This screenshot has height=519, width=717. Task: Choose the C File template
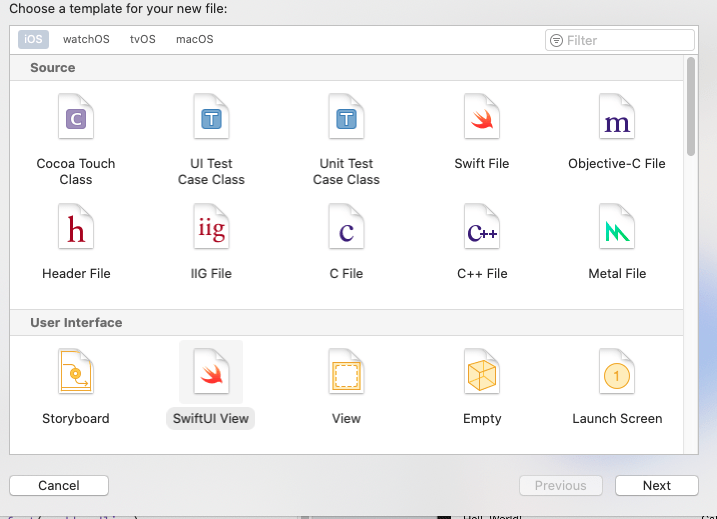pyautogui.click(x=346, y=232)
